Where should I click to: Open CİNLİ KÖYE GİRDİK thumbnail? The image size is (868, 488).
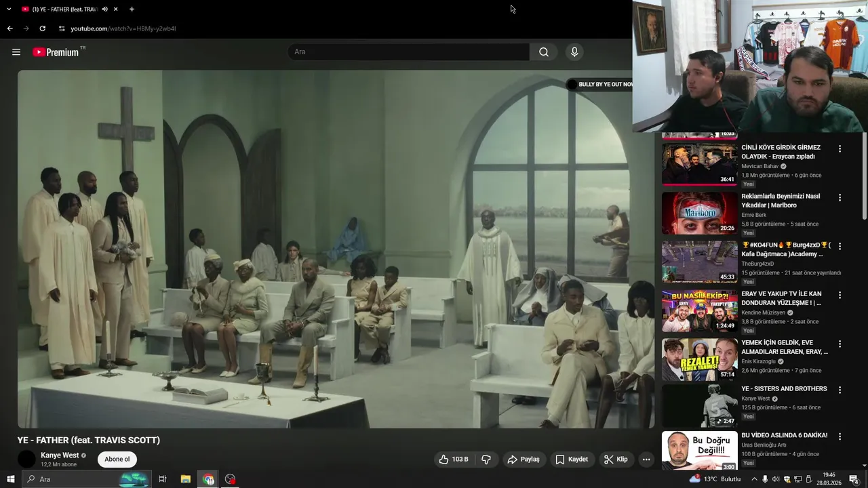(699, 163)
